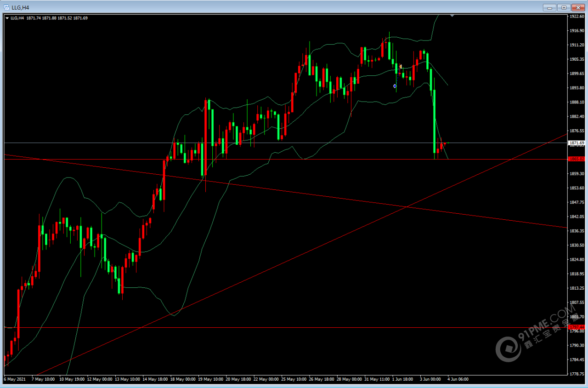Image resolution: width=588 pixels, height=388 pixels.
Task: Click the 7 May 10:00 time label
Action: [x=43, y=379]
